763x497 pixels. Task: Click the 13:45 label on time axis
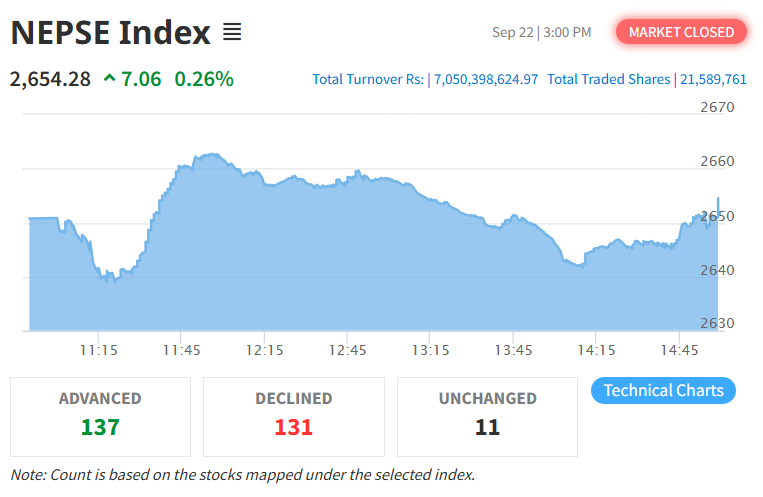[x=513, y=350]
